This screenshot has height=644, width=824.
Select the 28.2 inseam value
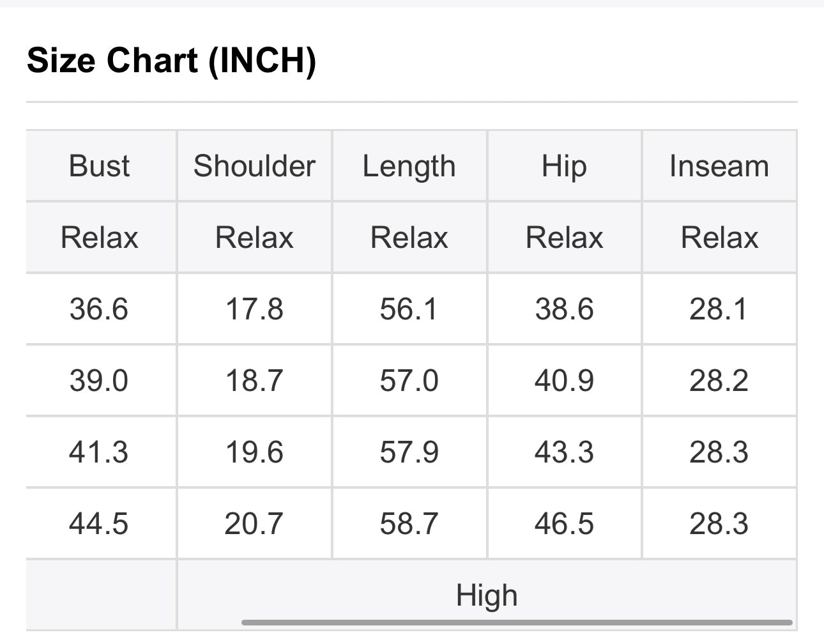[x=719, y=381]
